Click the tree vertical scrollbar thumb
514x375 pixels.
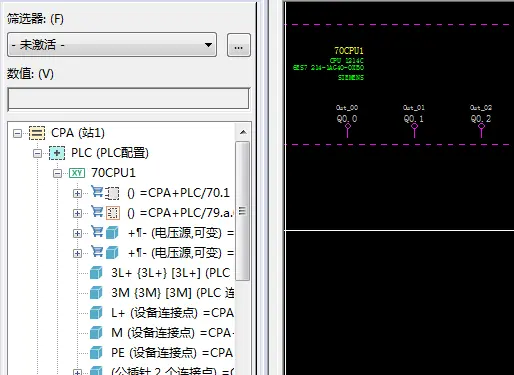tap(242, 211)
